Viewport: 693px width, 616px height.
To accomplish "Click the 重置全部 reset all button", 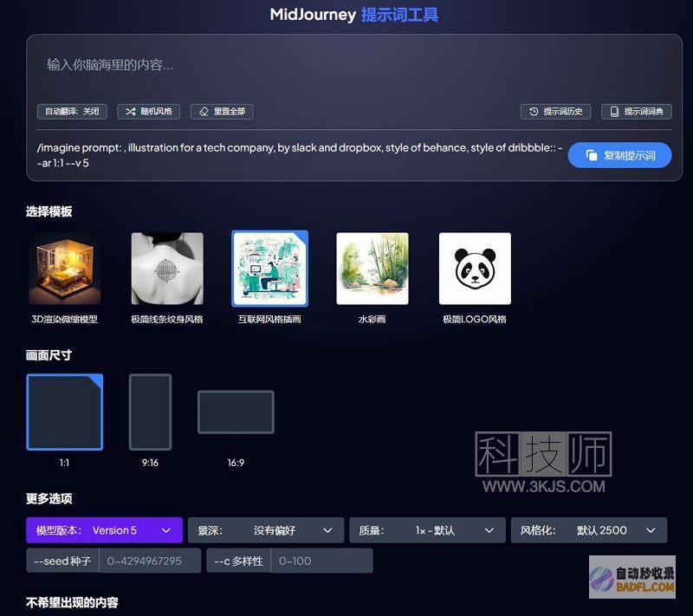I will coord(222,112).
